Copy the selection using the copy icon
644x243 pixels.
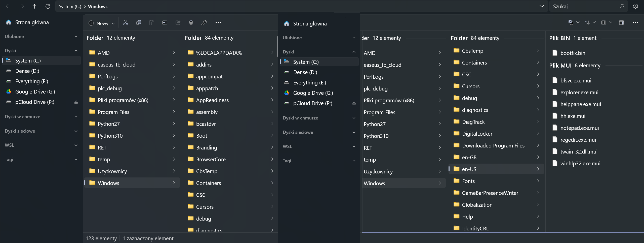(x=139, y=23)
